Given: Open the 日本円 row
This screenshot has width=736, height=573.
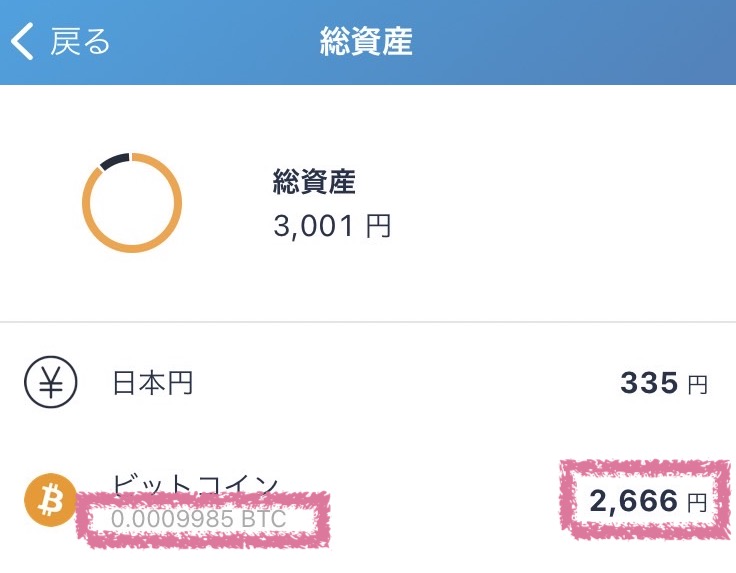Looking at the screenshot, I should [368, 382].
